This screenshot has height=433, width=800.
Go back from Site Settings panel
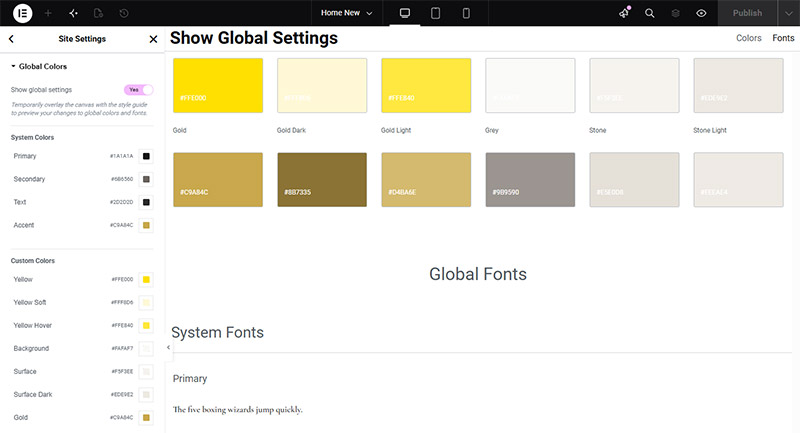coord(11,39)
